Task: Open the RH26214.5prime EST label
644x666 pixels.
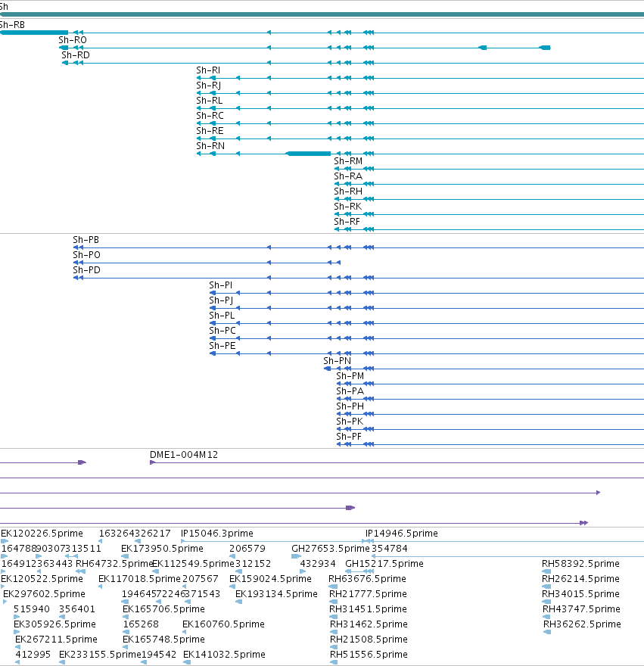Action: click(580, 579)
